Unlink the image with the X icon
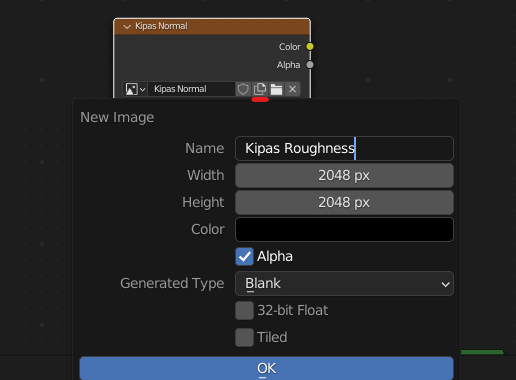The width and height of the screenshot is (516, 380). pyautogui.click(x=292, y=89)
